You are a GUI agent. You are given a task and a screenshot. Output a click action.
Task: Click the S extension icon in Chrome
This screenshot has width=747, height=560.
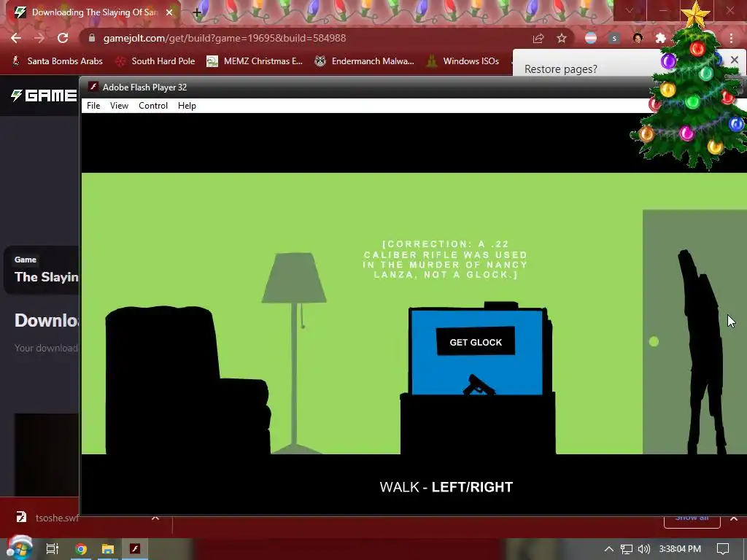(614, 38)
